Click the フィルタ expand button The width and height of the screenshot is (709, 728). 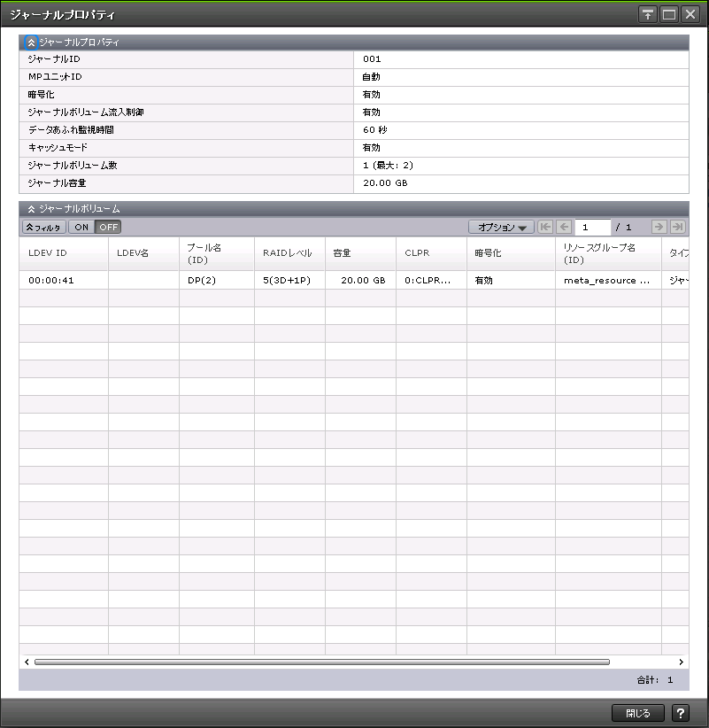click(x=44, y=227)
